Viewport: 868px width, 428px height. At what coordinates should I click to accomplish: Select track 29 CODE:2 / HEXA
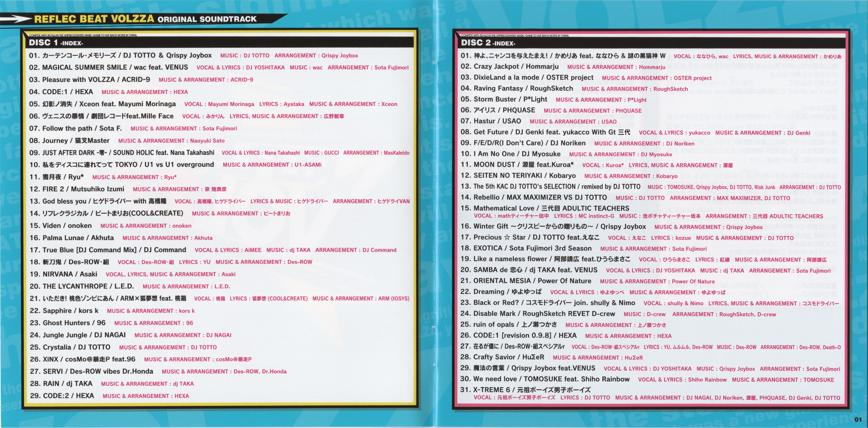62,396
